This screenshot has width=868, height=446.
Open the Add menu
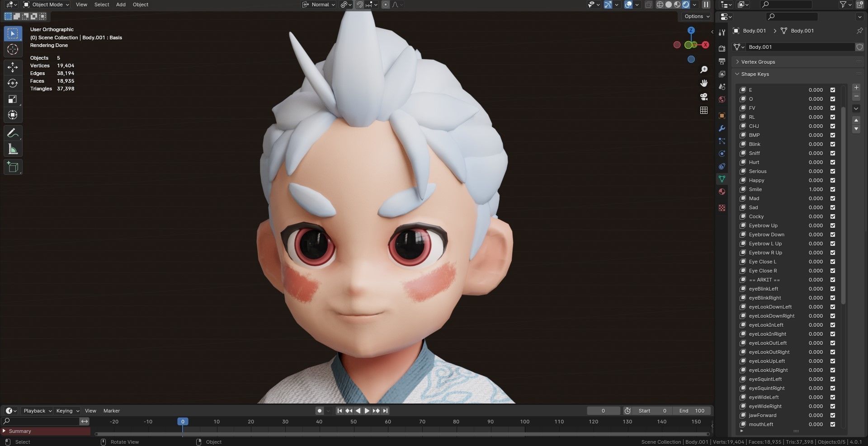pos(121,5)
